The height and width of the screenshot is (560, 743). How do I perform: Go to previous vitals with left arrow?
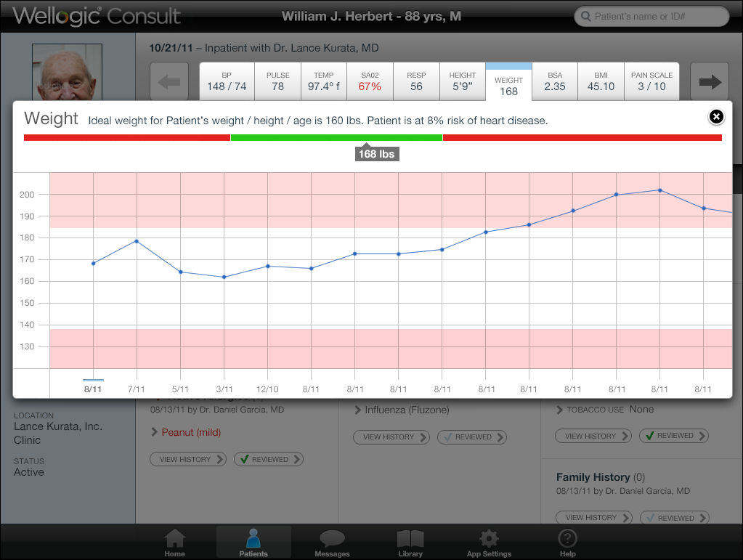click(169, 81)
